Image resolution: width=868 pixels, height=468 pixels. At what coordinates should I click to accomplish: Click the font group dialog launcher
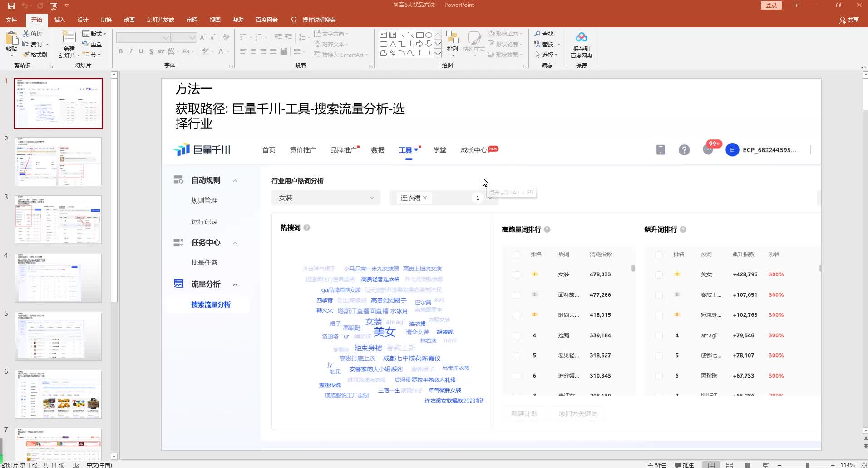point(231,66)
